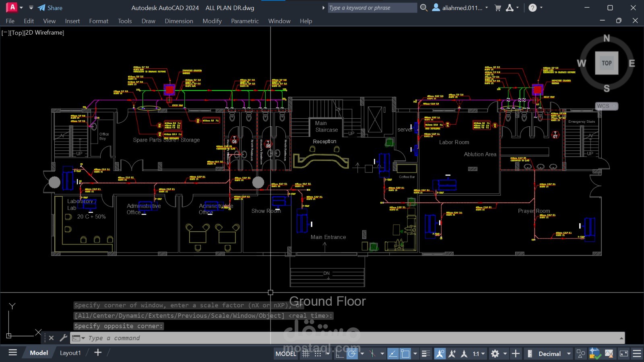The height and width of the screenshot is (362, 644).
Task: Open the Help question mark icon
Action: pyautogui.click(x=533, y=8)
